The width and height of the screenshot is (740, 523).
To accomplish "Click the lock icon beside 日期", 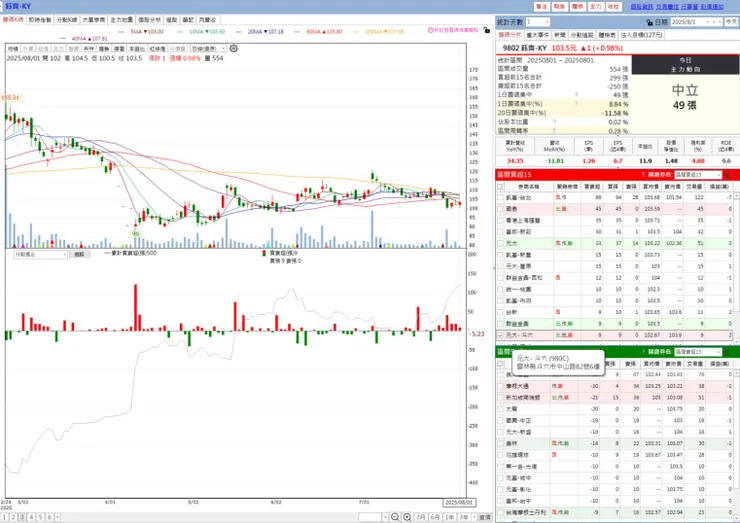I will (649, 22).
